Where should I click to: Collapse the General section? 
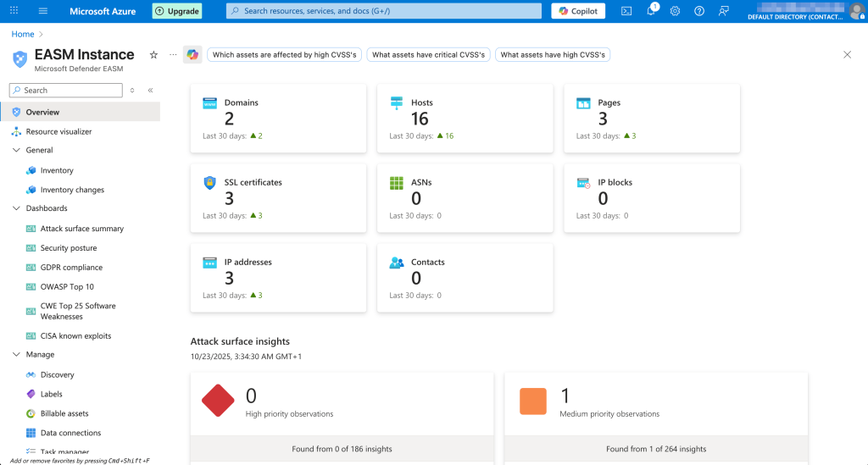[17, 150]
